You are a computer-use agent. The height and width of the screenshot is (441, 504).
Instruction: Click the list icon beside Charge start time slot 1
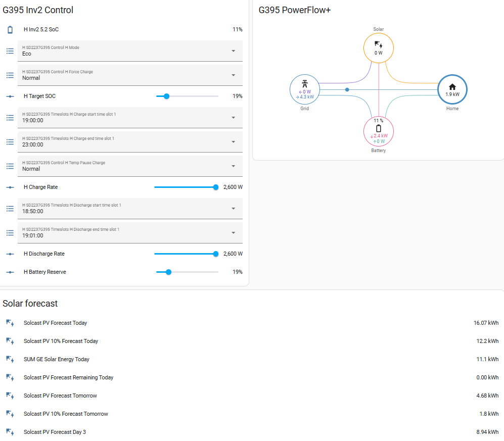[x=10, y=118]
